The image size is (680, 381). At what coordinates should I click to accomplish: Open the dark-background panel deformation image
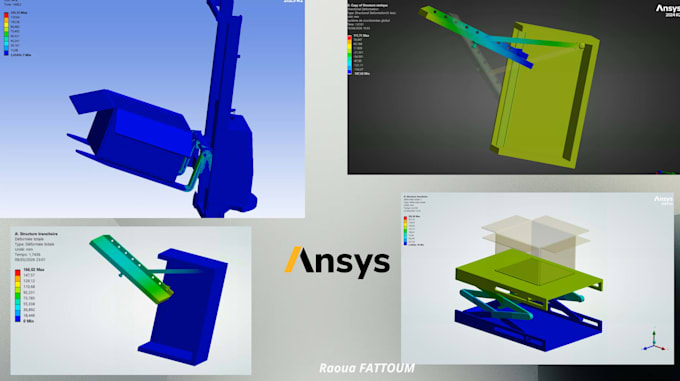click(513, 87)
